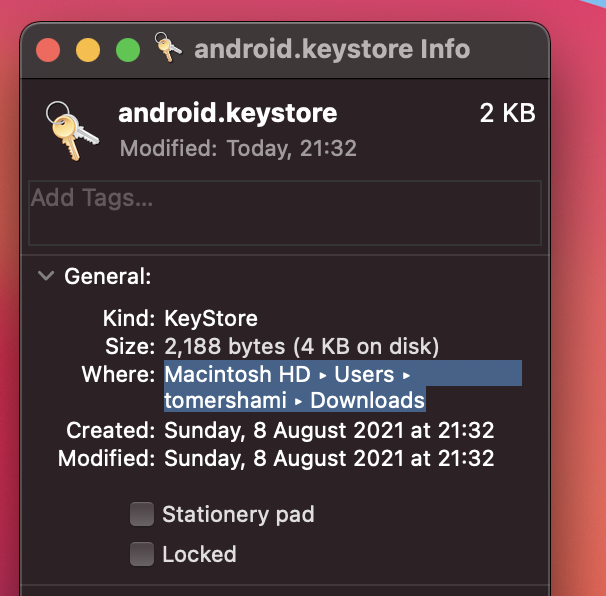Collapse the General section chevron
The width and height of the screenshot is (606, 596).
click(46, 276)
